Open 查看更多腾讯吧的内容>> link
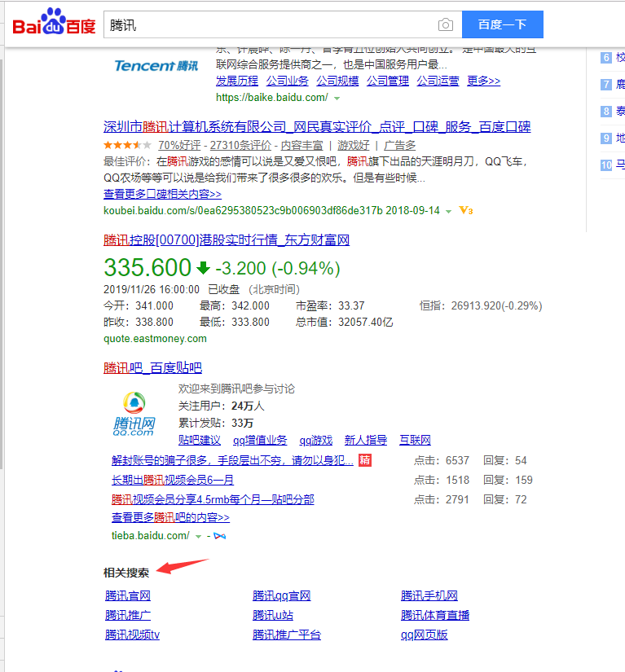The width and height of the screenshot is (625, 672). coord(170,517)
